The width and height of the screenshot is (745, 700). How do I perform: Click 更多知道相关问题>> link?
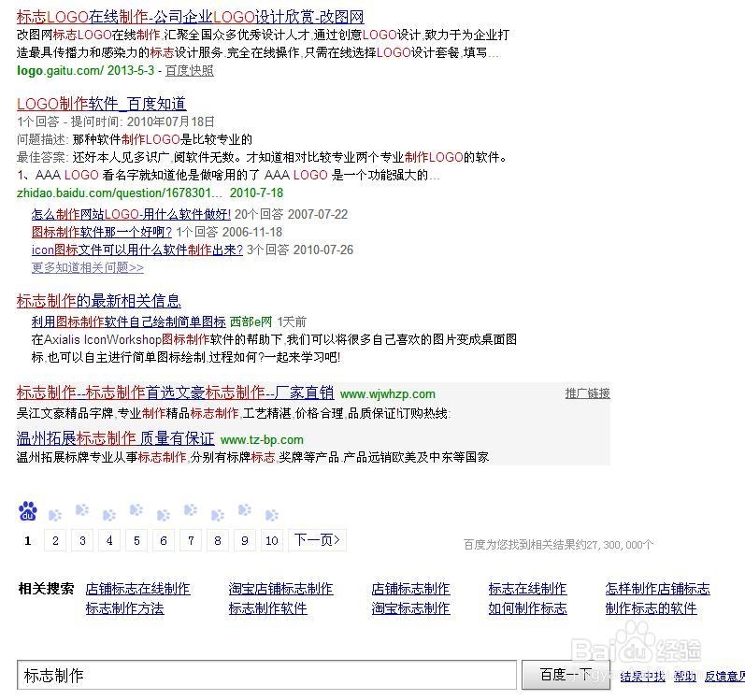[x=88, y=268]
